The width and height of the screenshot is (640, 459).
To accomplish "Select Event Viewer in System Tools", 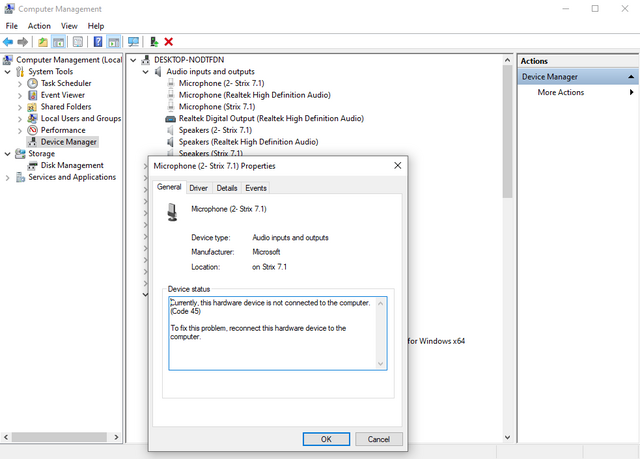I will [x=62, y=95].
